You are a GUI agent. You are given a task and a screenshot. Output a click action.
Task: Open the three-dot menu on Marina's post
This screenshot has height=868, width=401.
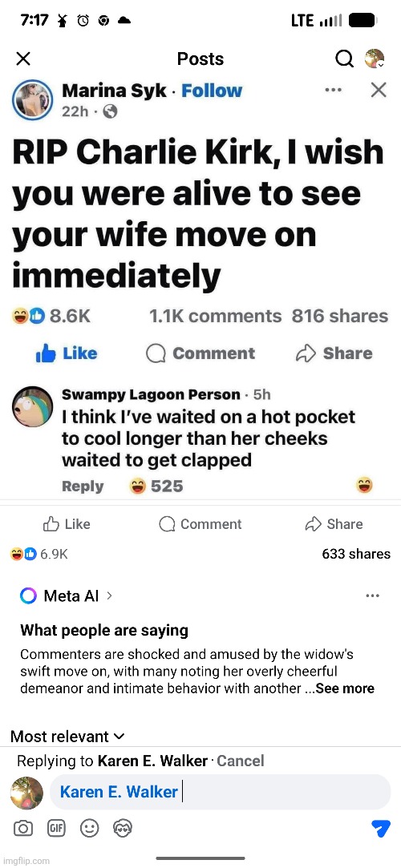click(333, 89)
